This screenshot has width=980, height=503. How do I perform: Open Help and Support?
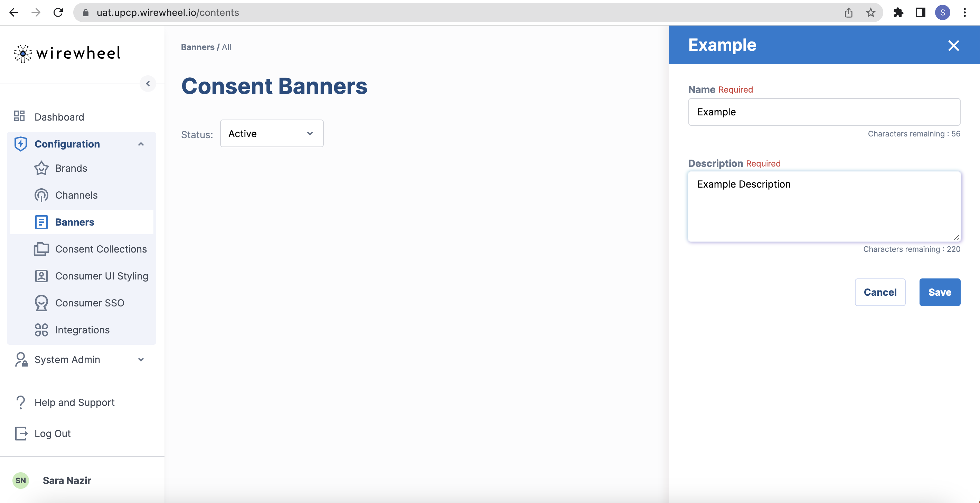(74, 402)
